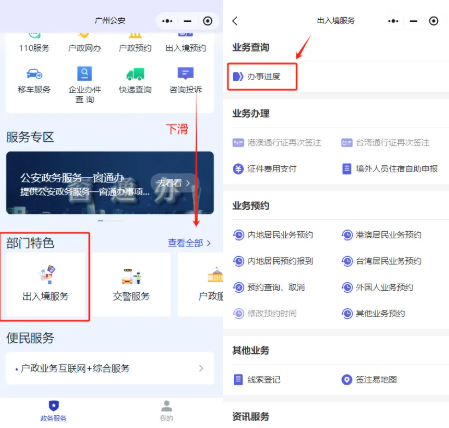This screenshot has width=449, height=428.
Task: Expand 户政业务互联网+综合服务 row chevron
Action: tap(201, 368)
